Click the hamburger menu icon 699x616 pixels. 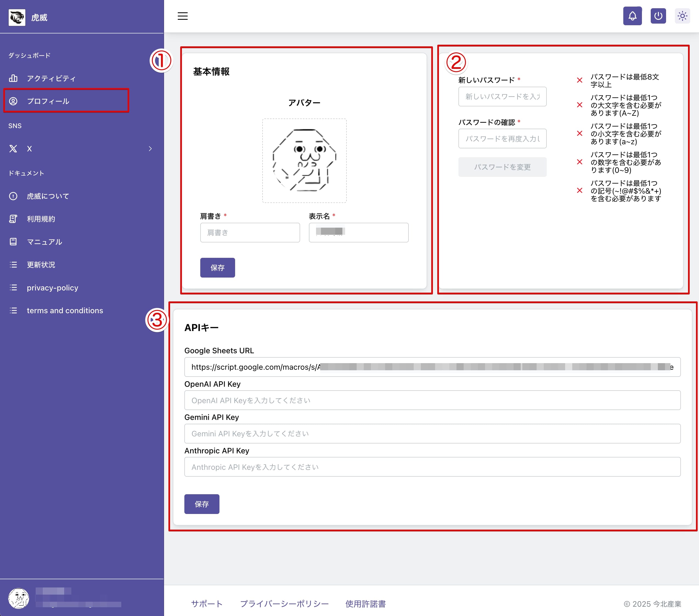(182, 16)
